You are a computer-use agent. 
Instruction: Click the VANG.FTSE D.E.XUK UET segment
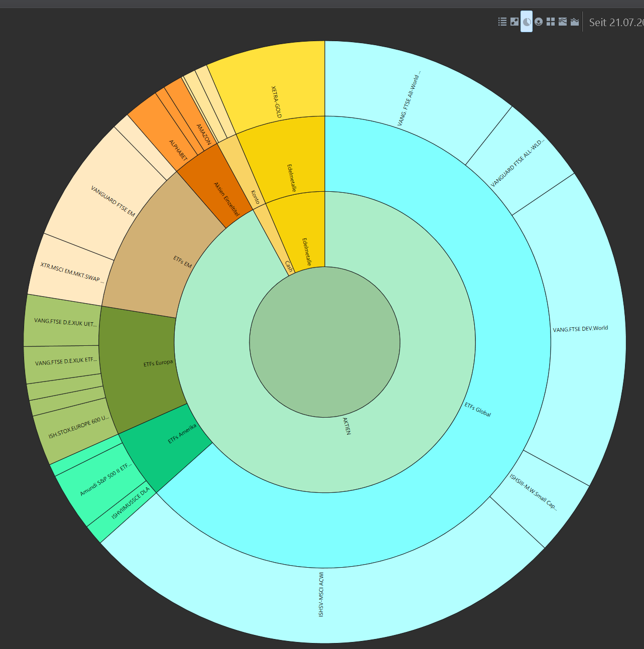click(x=63, y=321)
